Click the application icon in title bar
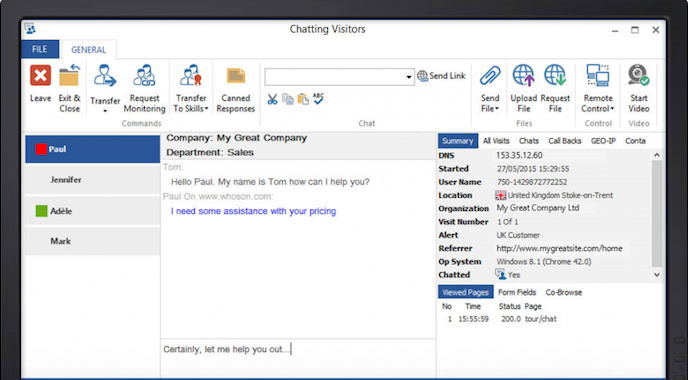This screenshot has height=380, width=688. pyautogui.click(x=30, y=29)
